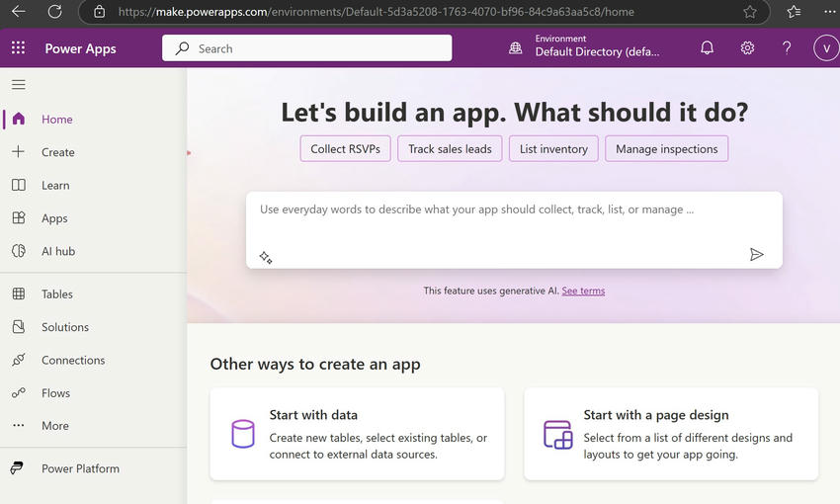The image size is (840, 504).
Task: Select Apps in the navigation
Action: click(54, 218)
